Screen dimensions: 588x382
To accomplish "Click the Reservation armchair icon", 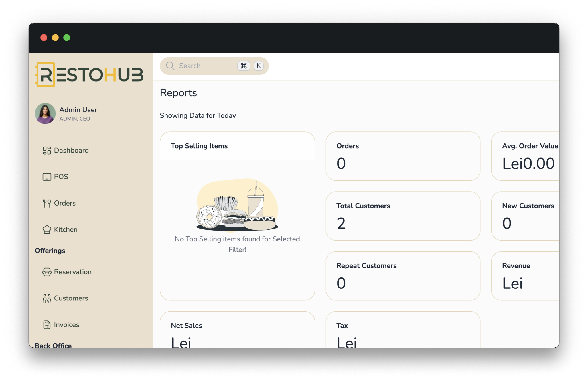I will (x=47, y=272).
